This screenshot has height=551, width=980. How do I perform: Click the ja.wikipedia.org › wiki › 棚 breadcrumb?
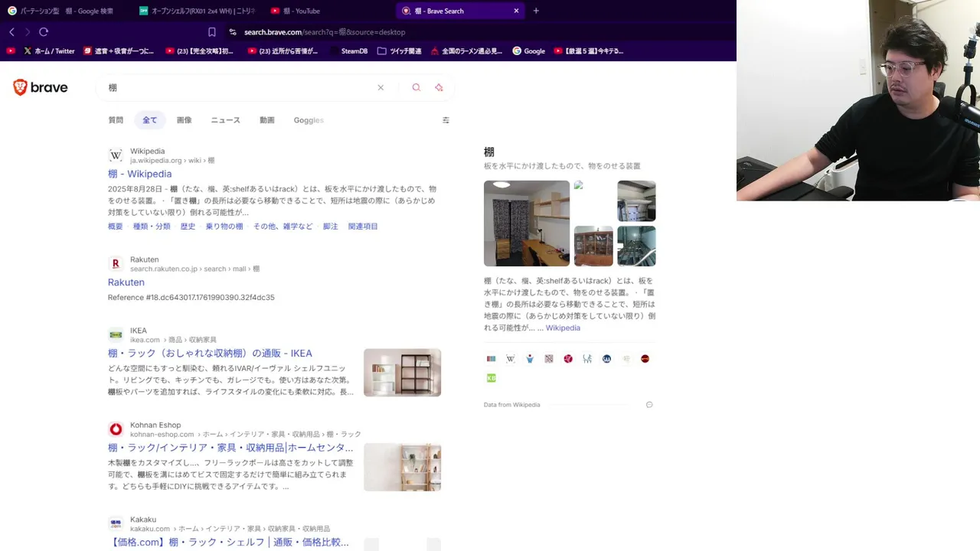coord(172,161)
